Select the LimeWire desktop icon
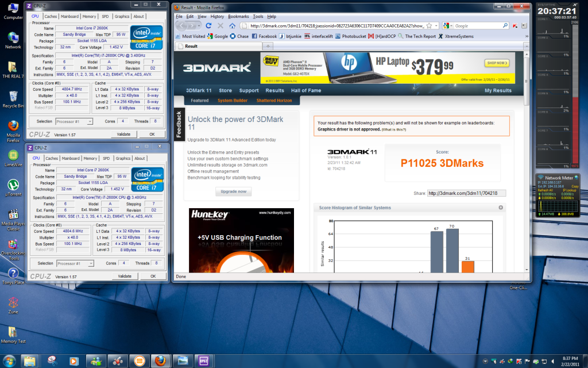The width and height of the screenshot is (588, 368). pos(13,158)
